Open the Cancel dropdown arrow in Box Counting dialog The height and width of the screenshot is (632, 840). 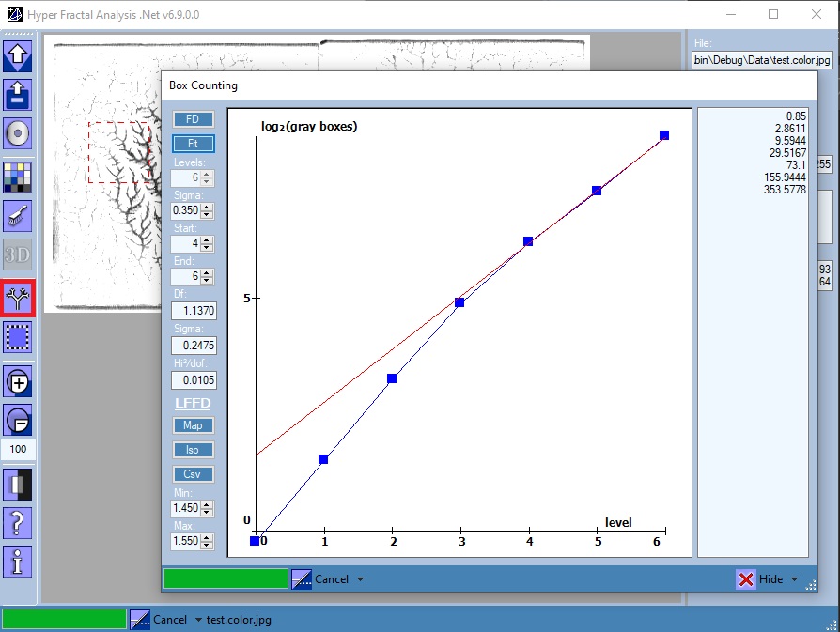tap(361, 579)
